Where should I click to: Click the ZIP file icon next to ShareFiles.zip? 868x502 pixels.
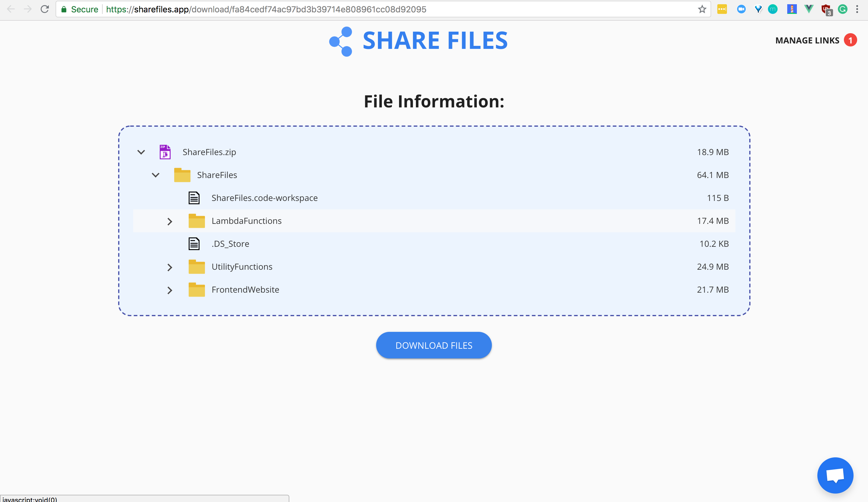coord(165,152)
